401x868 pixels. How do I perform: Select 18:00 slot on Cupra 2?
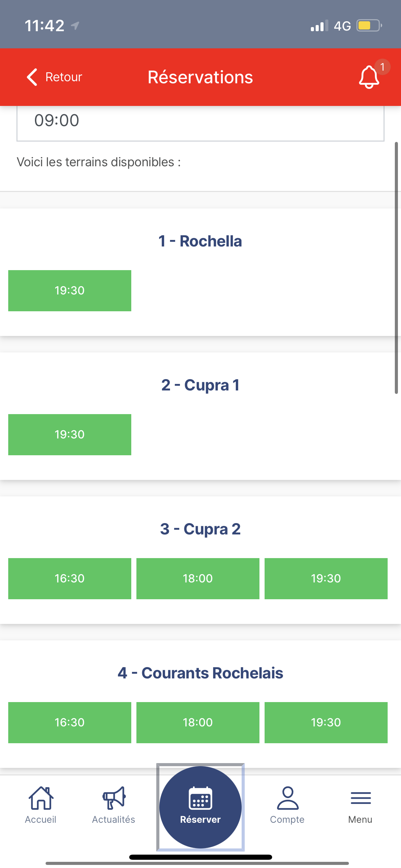[x=198, y=579]
